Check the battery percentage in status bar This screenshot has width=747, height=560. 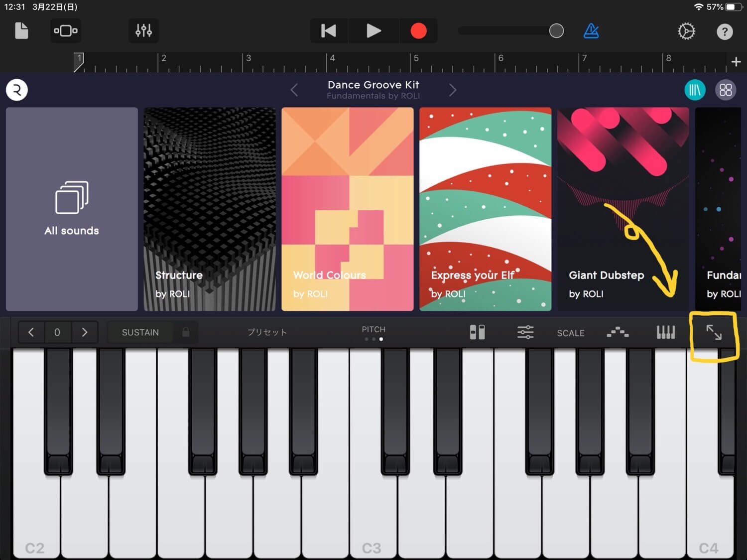click(715, 7)
